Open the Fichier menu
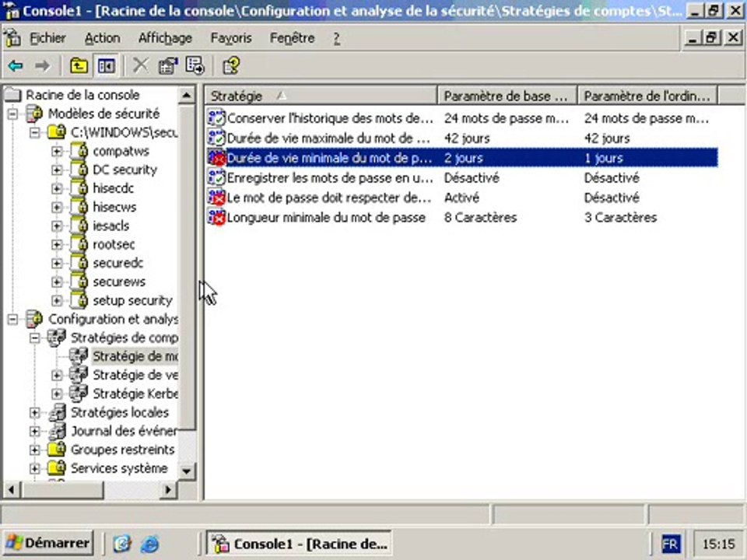Screen dimensions: 747x560 (47, 38)
